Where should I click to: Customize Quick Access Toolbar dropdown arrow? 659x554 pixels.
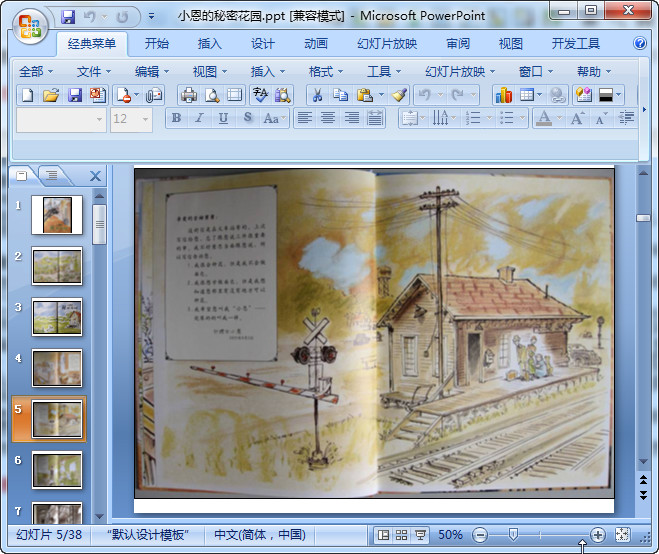(x=151, y=17)
